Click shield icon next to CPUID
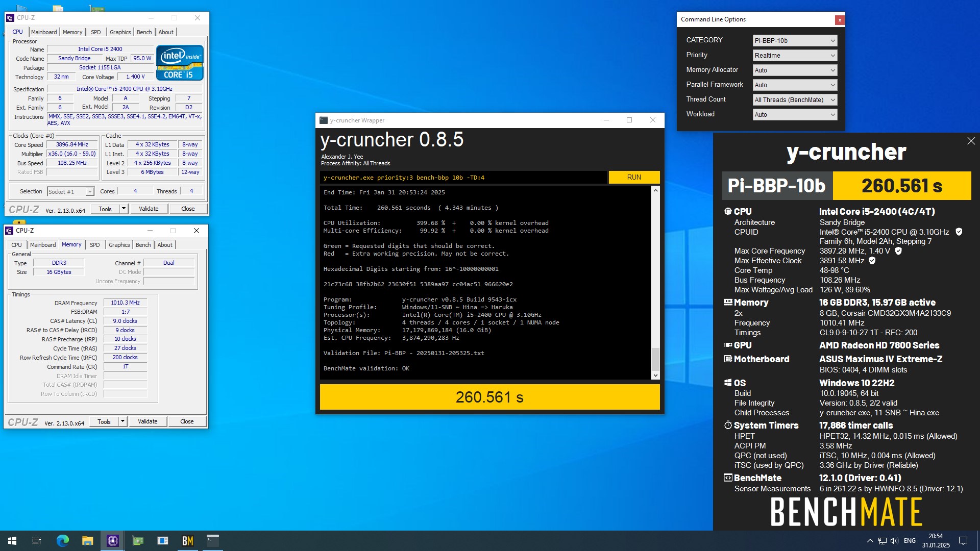Image resolution: width=980 pixels, height=551 pixels. 959,232
